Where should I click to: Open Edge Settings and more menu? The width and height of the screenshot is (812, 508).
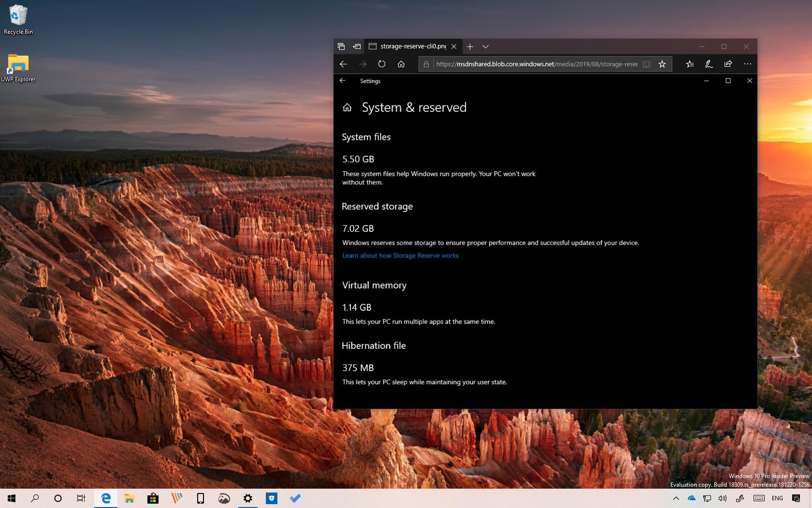point(748,64)
